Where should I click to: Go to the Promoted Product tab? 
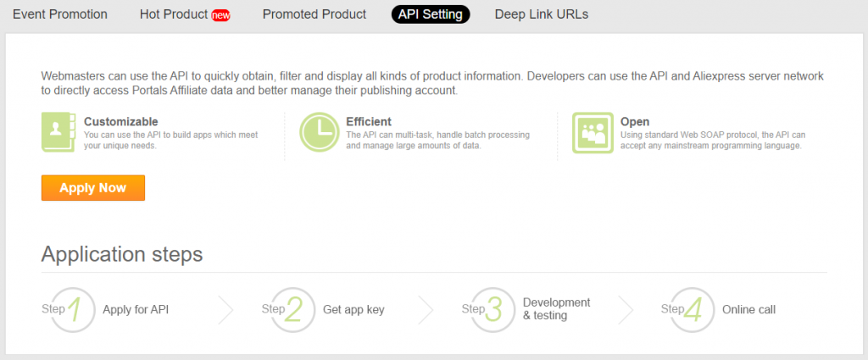coord(314,14)
